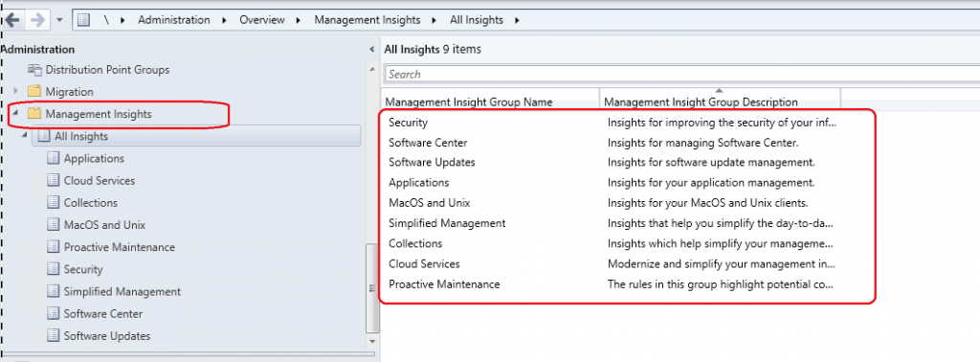The image size is (980, 362).
Task: Open navigation history dropdown arrow
Action: pyautogui.click(x=59, y=20)
